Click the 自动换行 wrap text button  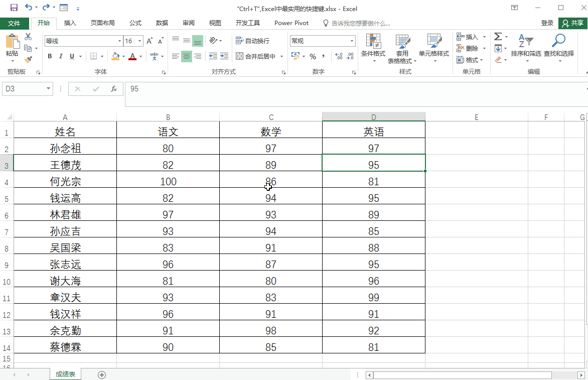pos(252,41)
